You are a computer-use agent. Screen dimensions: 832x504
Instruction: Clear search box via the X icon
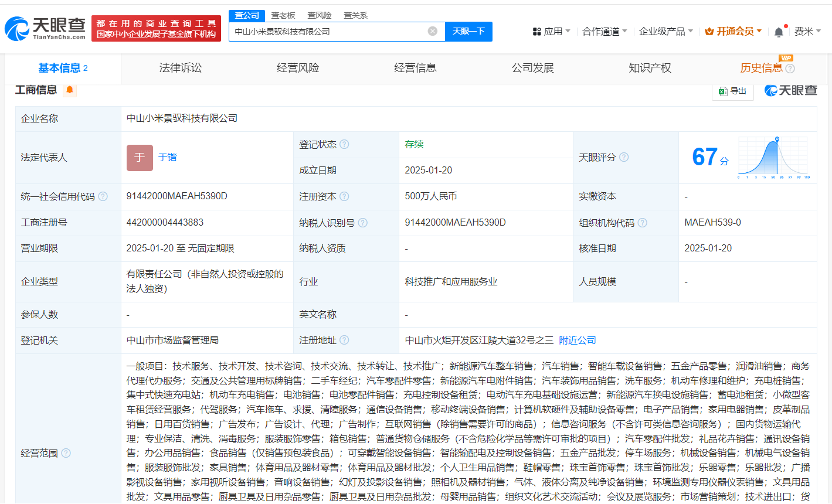(433, 31)
